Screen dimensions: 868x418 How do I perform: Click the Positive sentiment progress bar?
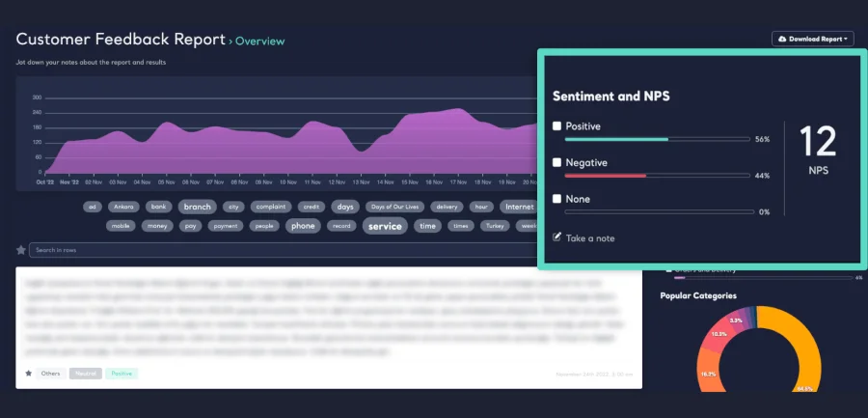[x=657, y=139]
